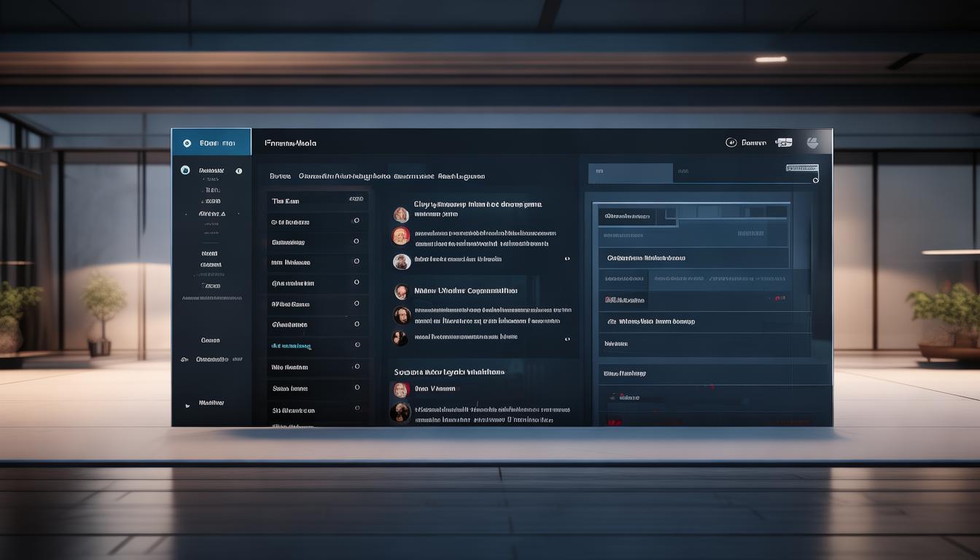Click the small light button above the right panel slider knob
This screenshot has width=980, height=560.
pyautogui.click(x=801, y=168)
